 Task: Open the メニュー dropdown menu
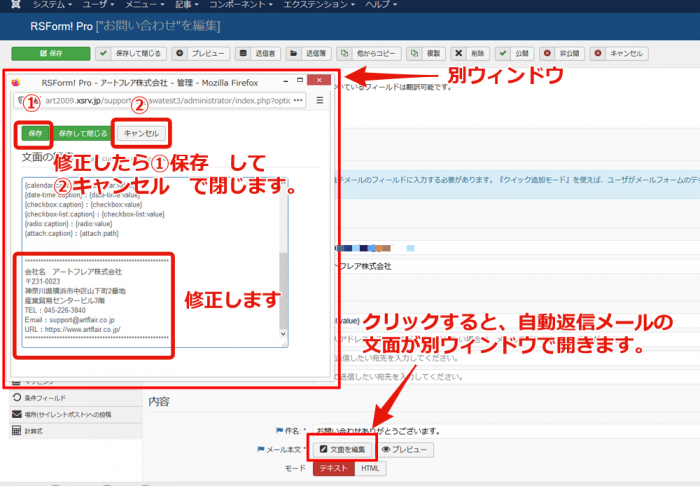click(x=144, y=4)
